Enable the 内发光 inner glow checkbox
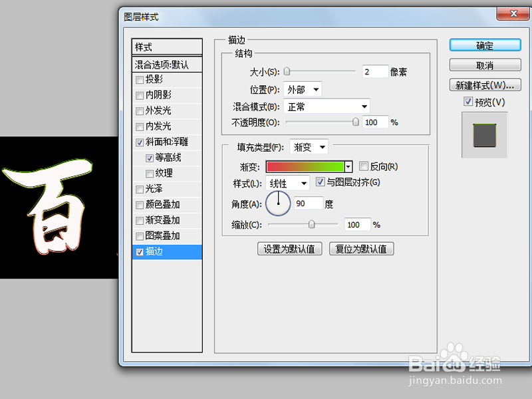Screen dimensions: 532x399 tap(139, 127)
